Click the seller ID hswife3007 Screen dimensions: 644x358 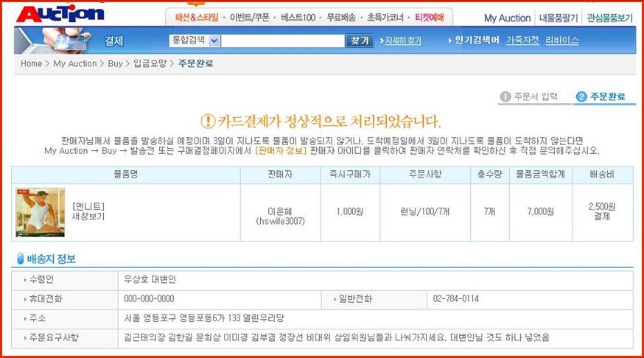(280, 220)
